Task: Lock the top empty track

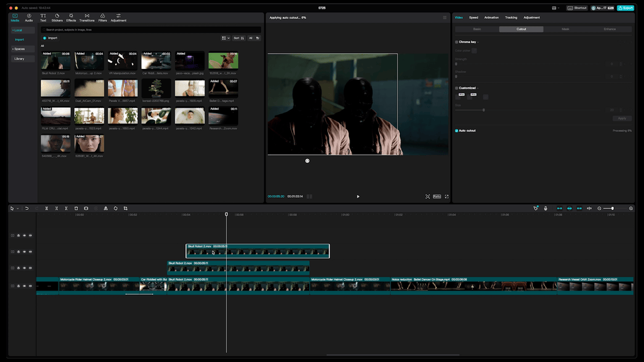Action: click(x=19, y=235)
